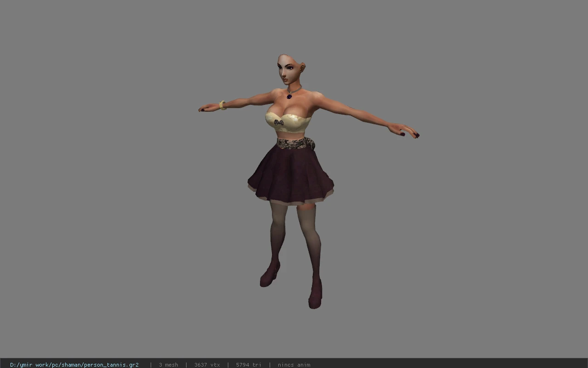This screenshot has width=588, height=368.
Task: Click the '3 mesh' status entry
Action: (169, 365)
